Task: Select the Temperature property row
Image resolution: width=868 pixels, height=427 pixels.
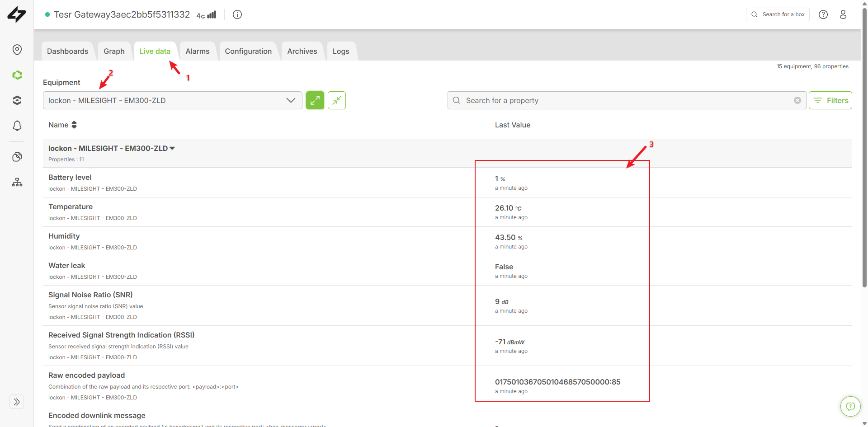Action: coord(448,212)
